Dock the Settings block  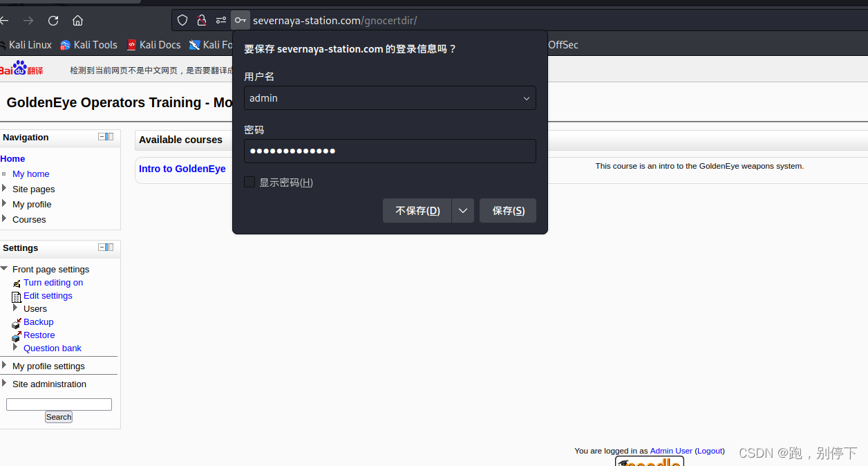(x=110, y=248)
